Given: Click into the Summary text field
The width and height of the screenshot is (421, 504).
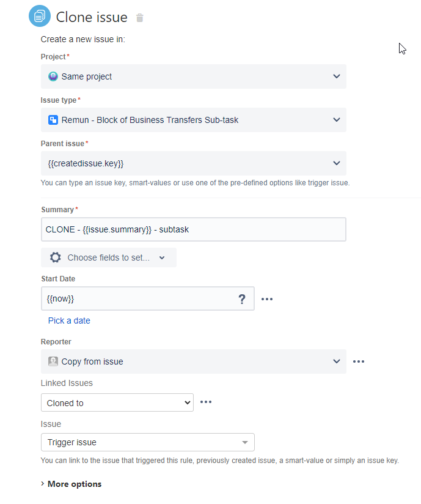Looking at the screenshot, I should [194, 229].
